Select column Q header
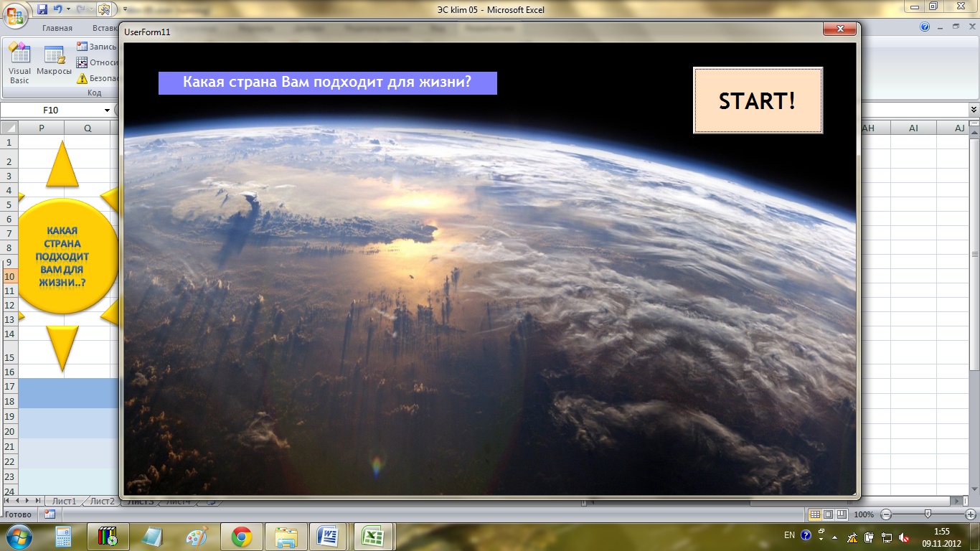The image size is (980, 551). (x=88, y=128)
